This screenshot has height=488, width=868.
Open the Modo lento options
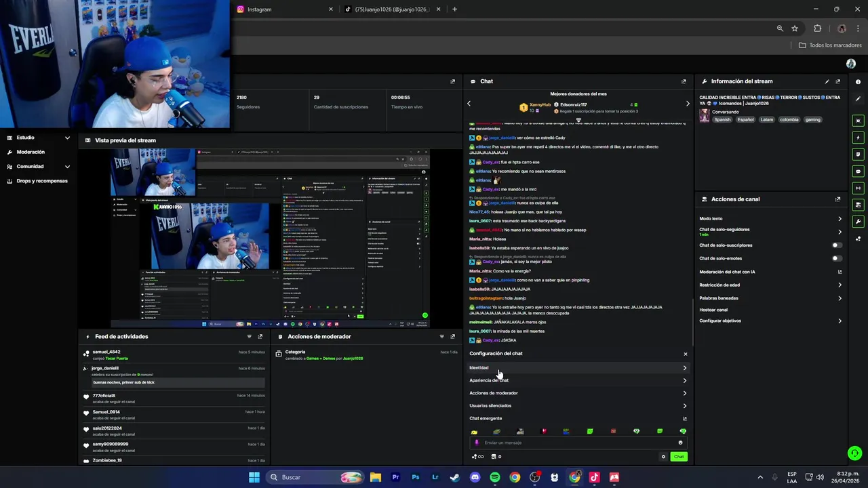(770, 219)
